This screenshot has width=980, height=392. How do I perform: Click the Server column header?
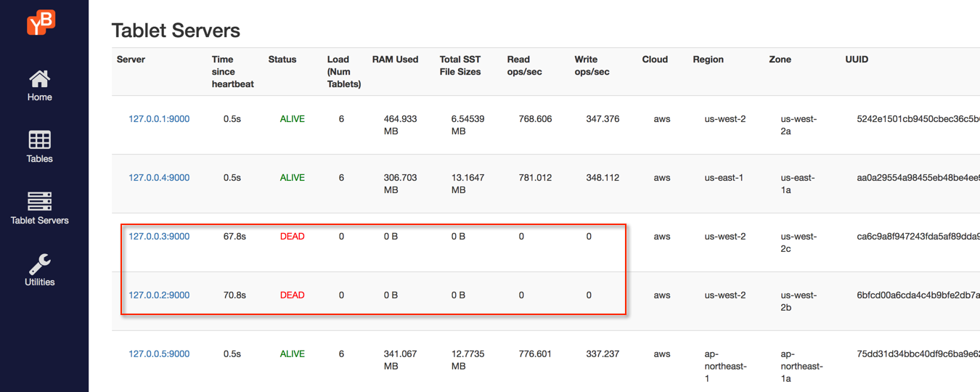click(131, 60)
